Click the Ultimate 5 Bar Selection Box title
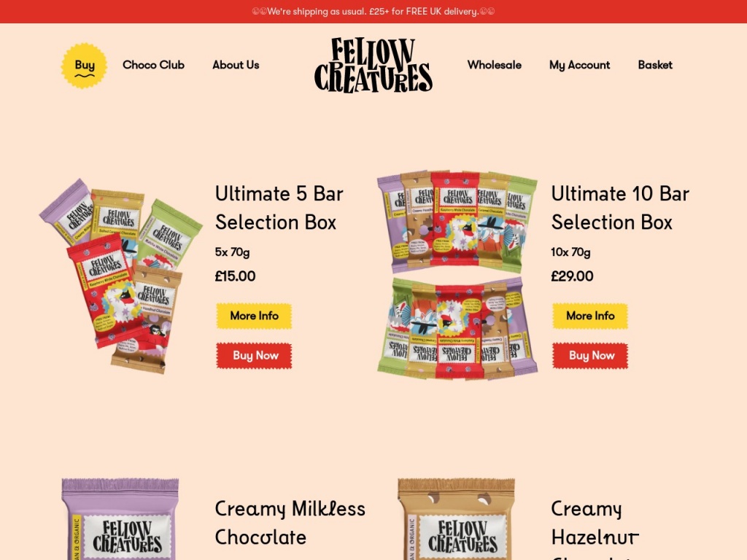Viewport: 747px width, 560px height. pyautogui.click(x=279, y=208)
